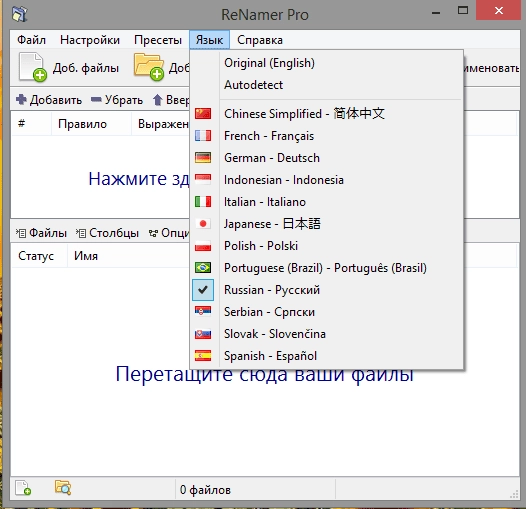Open the Опции dropdown button
The height and width of the screenshot is (509, 526).
point(169,233)
